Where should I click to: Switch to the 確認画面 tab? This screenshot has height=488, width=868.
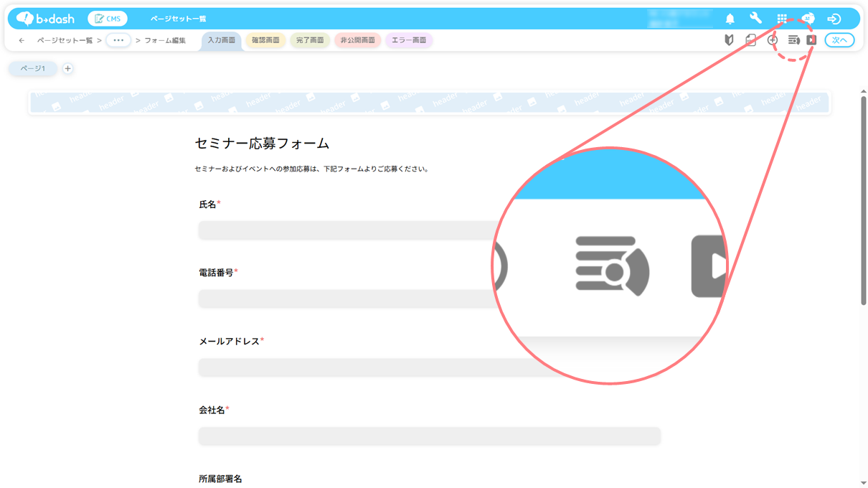265,40
